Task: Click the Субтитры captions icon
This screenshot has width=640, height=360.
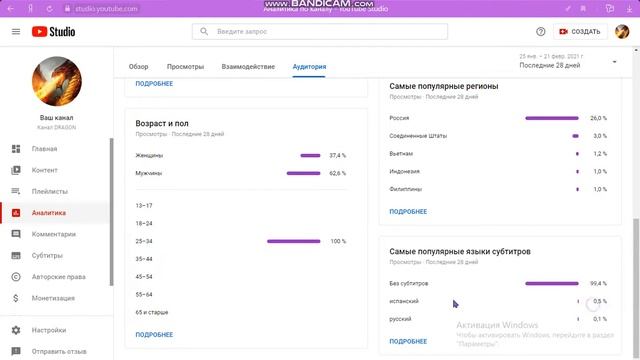Action: [x=16, y=256]
